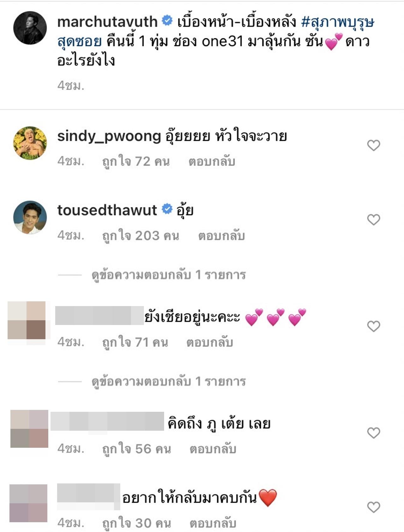Like sindy_pwoong's comment with heart icon

pyautogui.click(x=373, y=145)
